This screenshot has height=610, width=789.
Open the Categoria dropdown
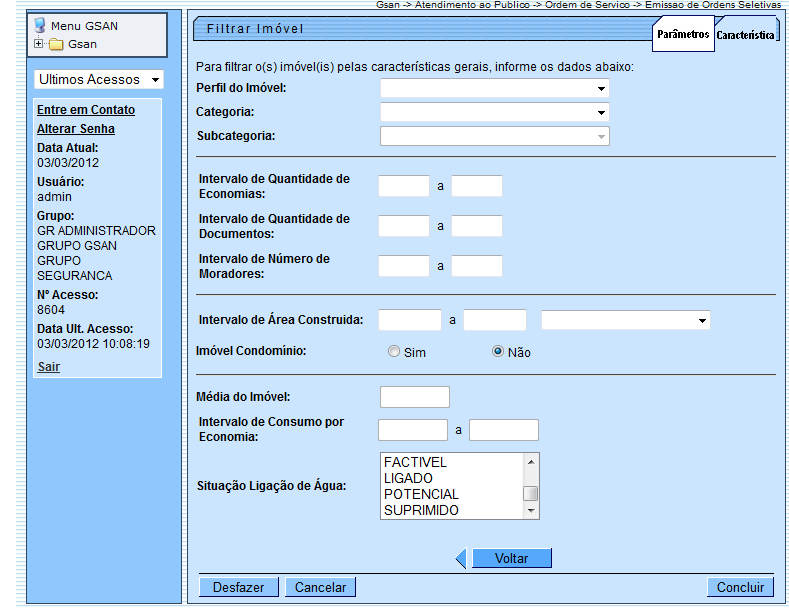(x=494, y=112)
